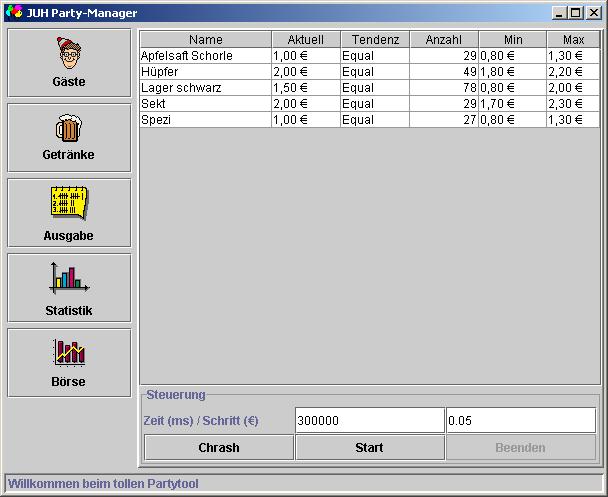
Task: Click Anzahl value 78 in Lager schwarz row
Action: [x=444, y=88]
